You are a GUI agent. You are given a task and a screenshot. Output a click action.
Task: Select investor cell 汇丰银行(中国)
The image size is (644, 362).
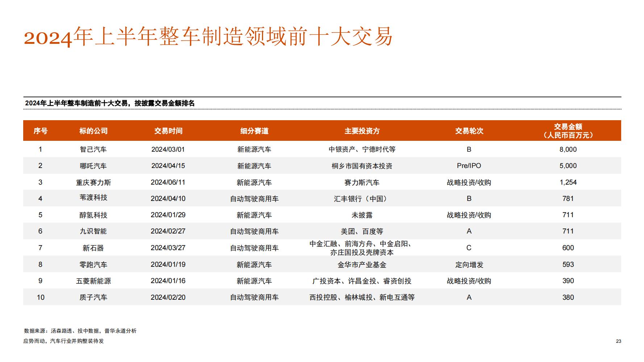tap(362, 199)
